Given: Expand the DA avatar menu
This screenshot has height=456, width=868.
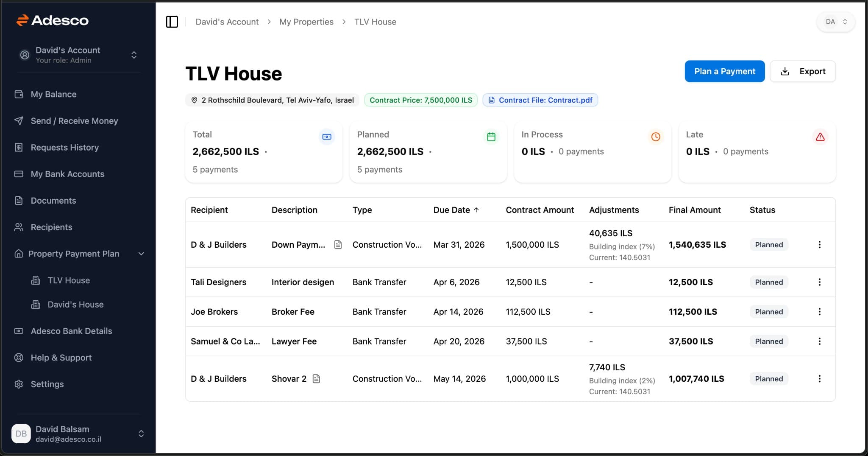Looking at the screenshot, I should pyautogui.click(x=835, y=21).
